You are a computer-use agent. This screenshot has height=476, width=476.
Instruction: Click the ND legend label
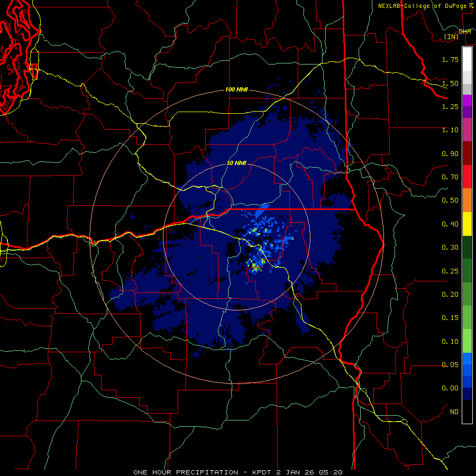point(454,412)
